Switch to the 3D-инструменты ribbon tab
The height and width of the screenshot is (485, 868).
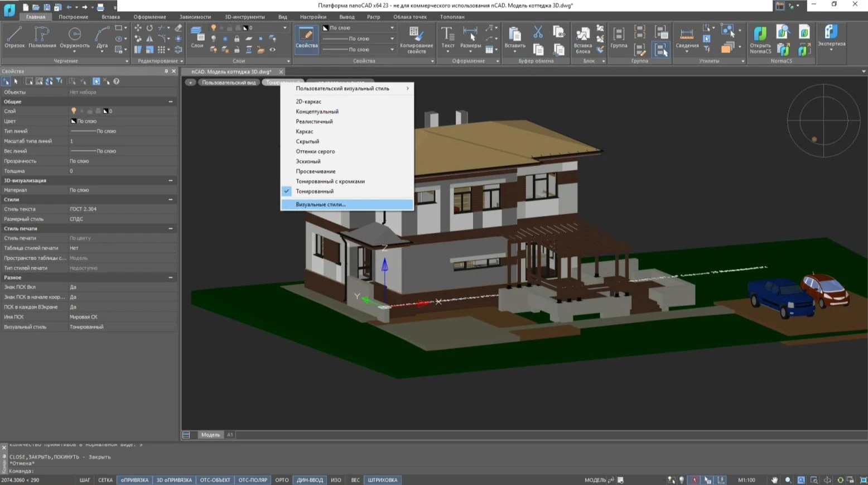(x=244, y=17)
